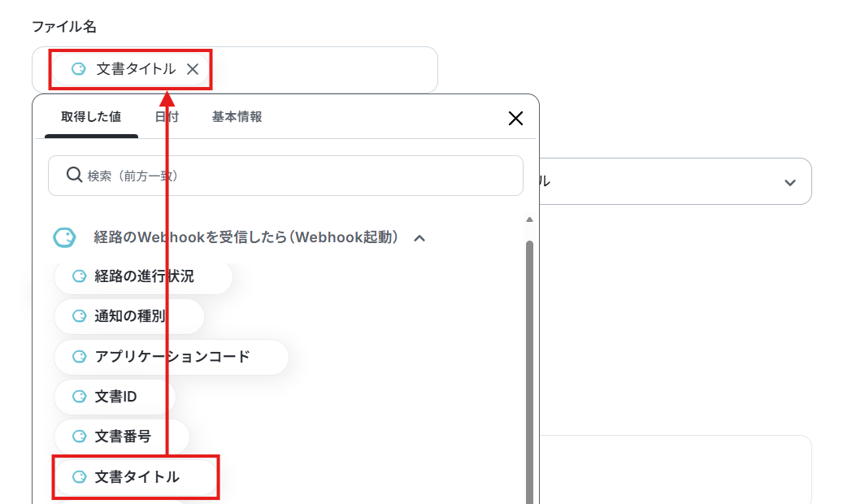The height and width of the screenshot is (504, 852).
Task: Insert the アプリケーションコード value
Action: coord(172,356)
